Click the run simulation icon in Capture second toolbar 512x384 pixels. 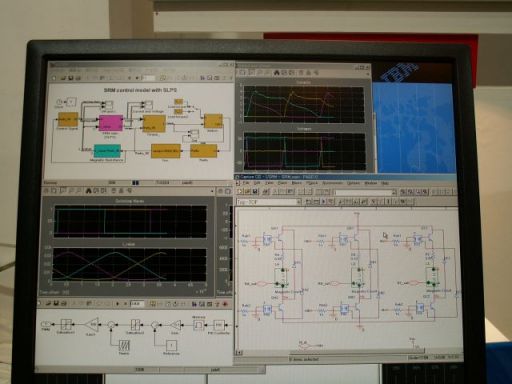pos(323,201)
